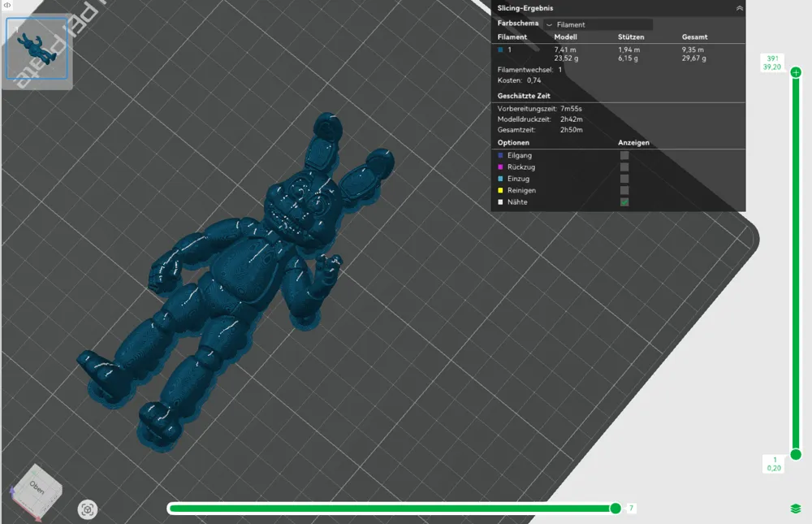Click the Gesamtzeit value 2h50m
This screenshot has height=524, width=812.
coord(571,130)
